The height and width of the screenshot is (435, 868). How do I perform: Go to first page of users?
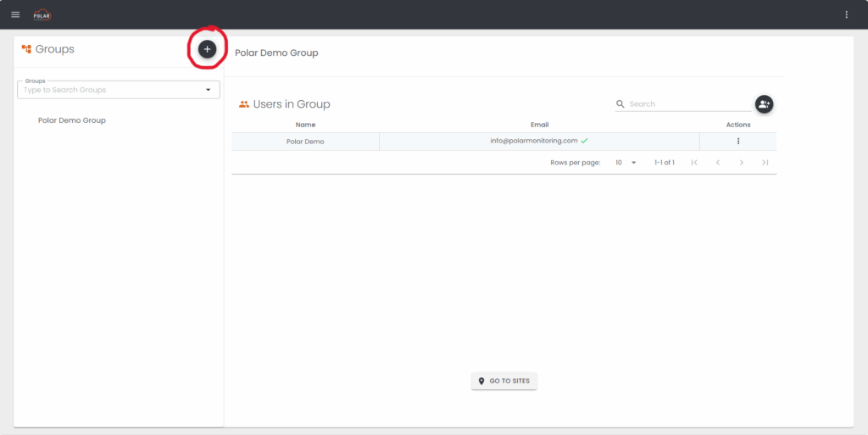point(694,162)
